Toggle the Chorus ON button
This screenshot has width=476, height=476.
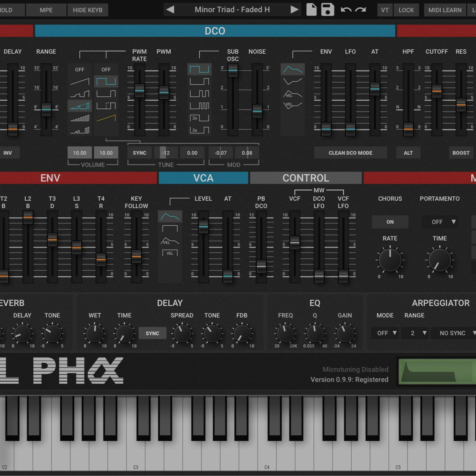390,222
